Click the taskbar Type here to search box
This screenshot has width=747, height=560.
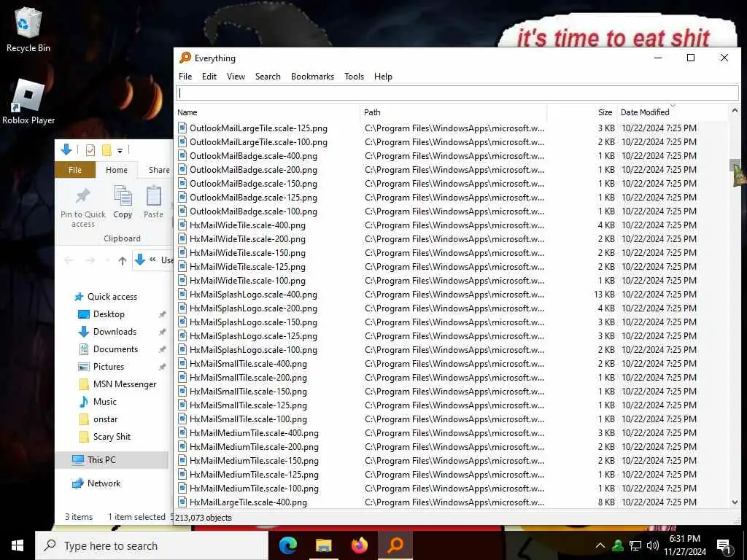click(152, 545)
